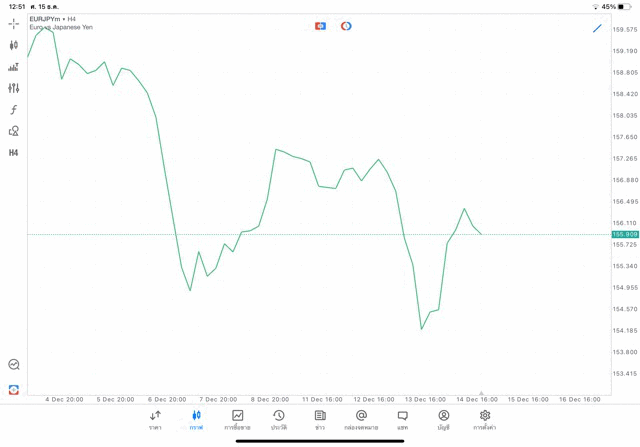
Task: Open the function indicator (f) tool
Action: coord(13,110)
